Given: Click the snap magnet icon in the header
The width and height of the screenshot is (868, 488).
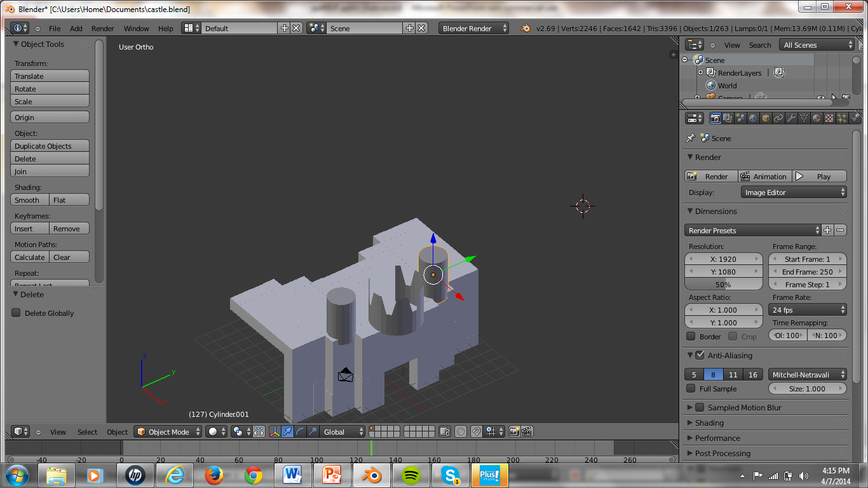Looking at the screenshot, I should (477, 431).
